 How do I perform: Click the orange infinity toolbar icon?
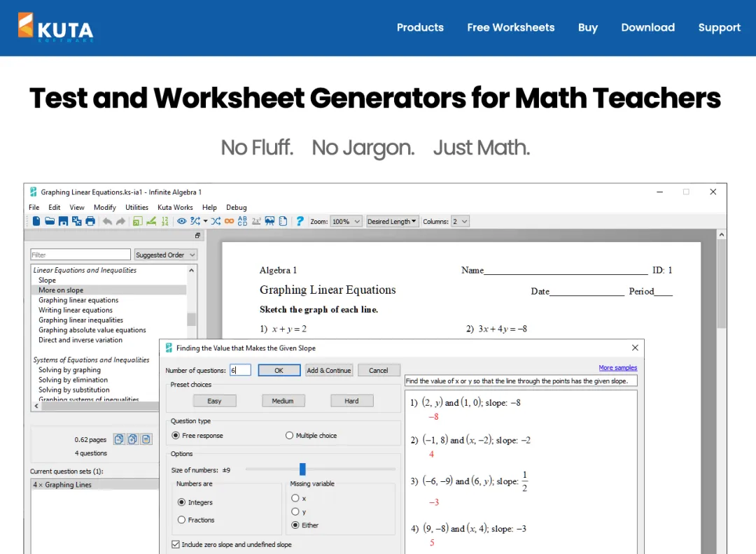click(229, 221)
